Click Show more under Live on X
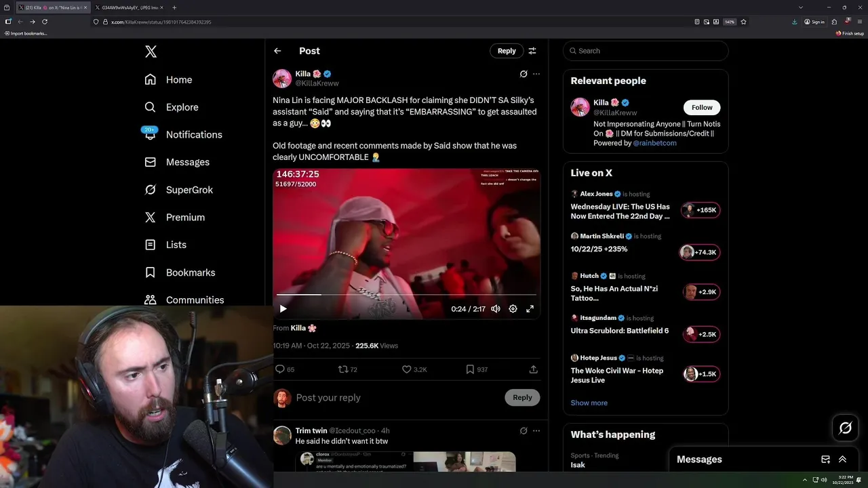This screenshot has height=488, width=868. coord(589,403)
